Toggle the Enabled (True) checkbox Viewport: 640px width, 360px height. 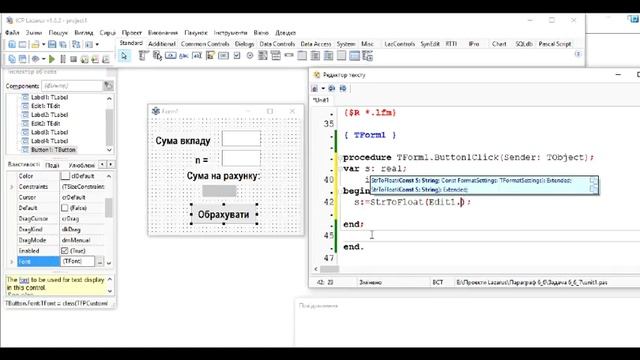[64, 251]
